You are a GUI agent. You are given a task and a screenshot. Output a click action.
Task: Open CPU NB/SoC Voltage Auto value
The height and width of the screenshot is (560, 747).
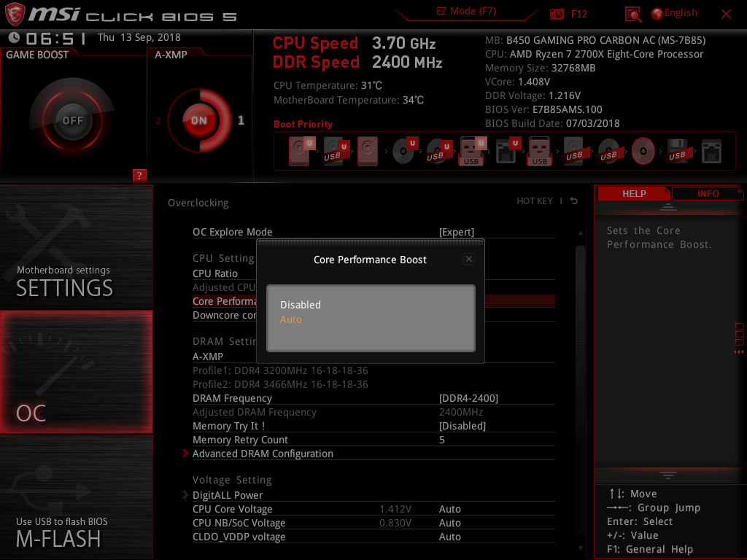point(449,523)
